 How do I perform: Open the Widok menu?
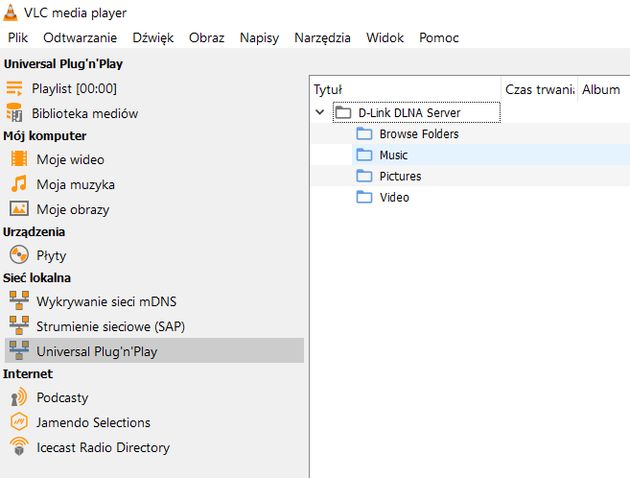(385, 38)
